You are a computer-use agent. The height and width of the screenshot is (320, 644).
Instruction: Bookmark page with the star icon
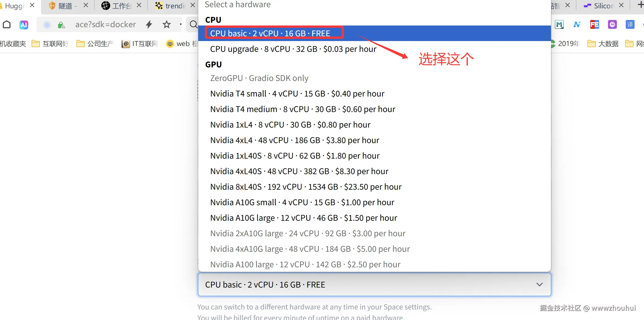[166, 24]
